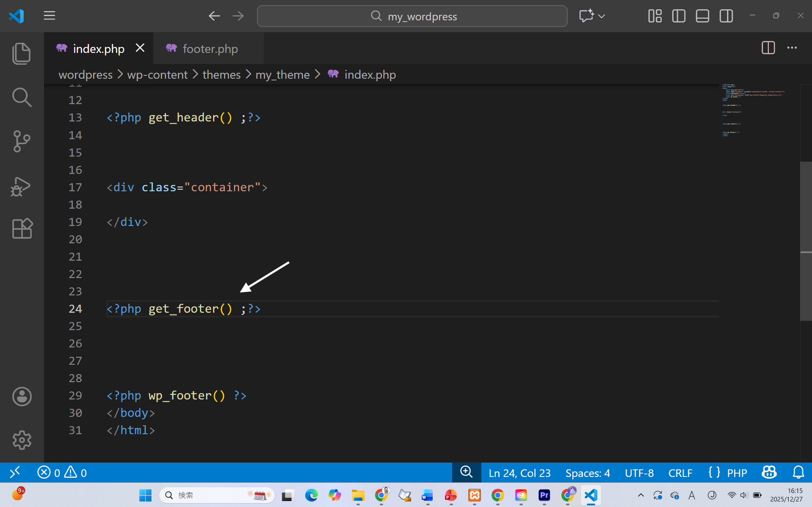Expand the Copilot chat dropdown arrow
812x507 pixels.
(x=602, y=16)
